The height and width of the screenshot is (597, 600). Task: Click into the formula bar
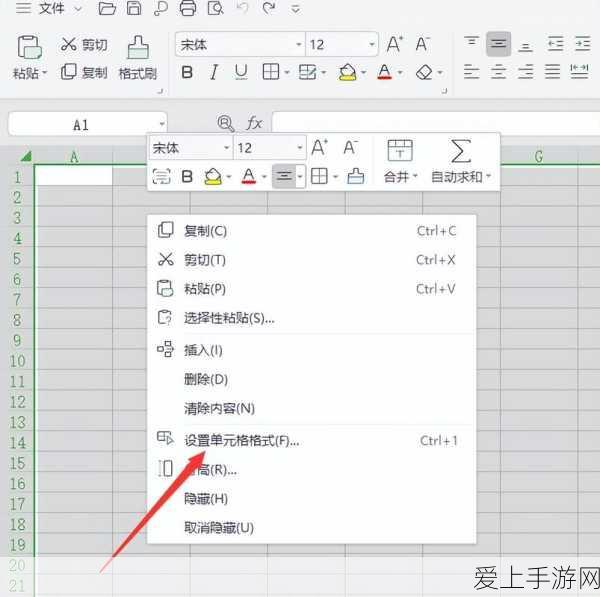click(x=435, y=123)
